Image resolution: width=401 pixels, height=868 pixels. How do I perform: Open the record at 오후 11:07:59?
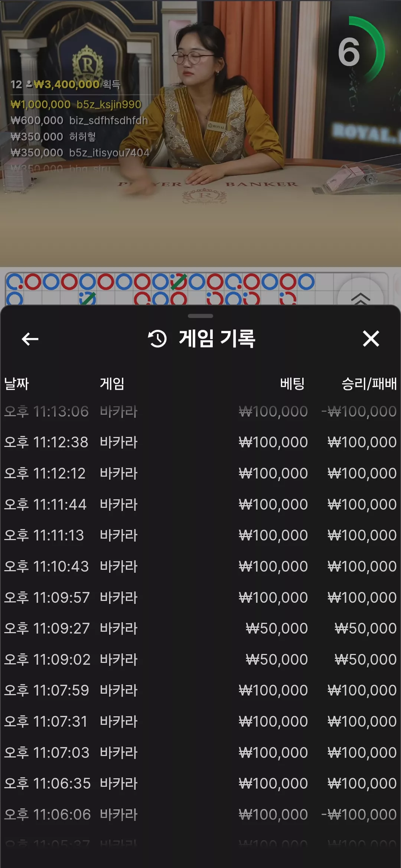coord(200,690)
